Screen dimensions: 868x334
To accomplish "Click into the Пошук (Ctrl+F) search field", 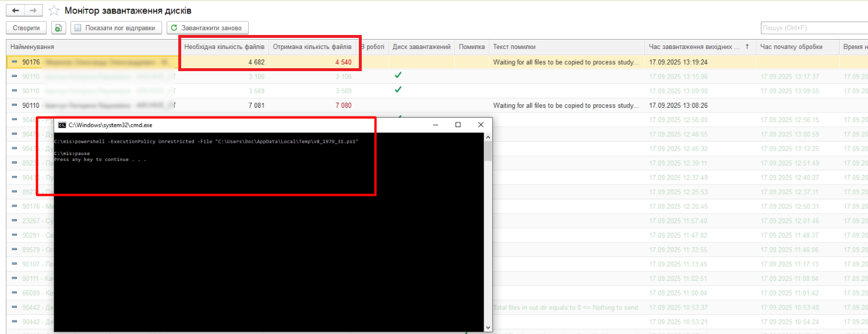I will coord(813,28).
